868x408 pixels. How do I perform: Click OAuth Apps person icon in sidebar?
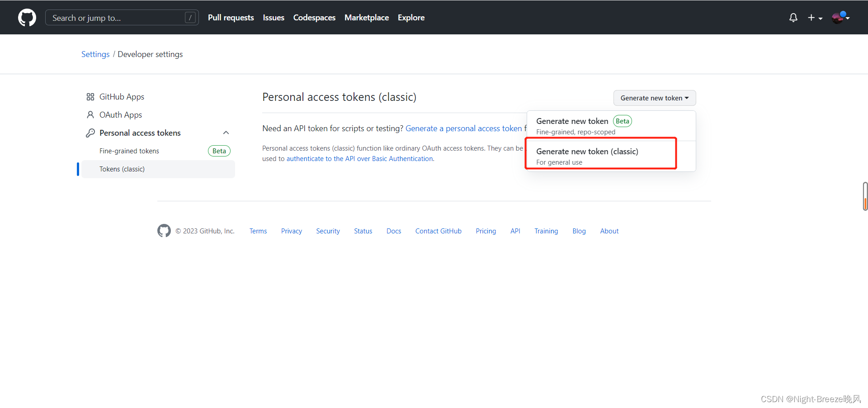[90, 115]
